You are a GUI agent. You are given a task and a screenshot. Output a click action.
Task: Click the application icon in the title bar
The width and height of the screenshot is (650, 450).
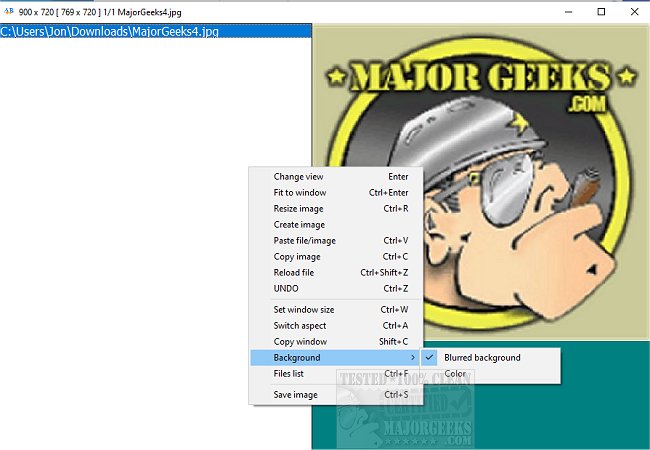(9, 11)
